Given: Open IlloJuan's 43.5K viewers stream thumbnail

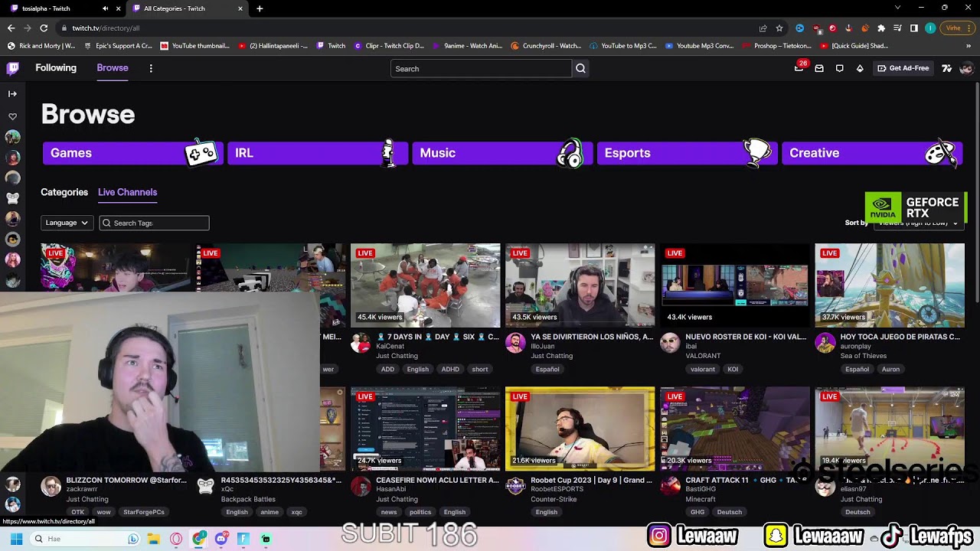Looking at the screenshot, I should click(x=580, y=285).
